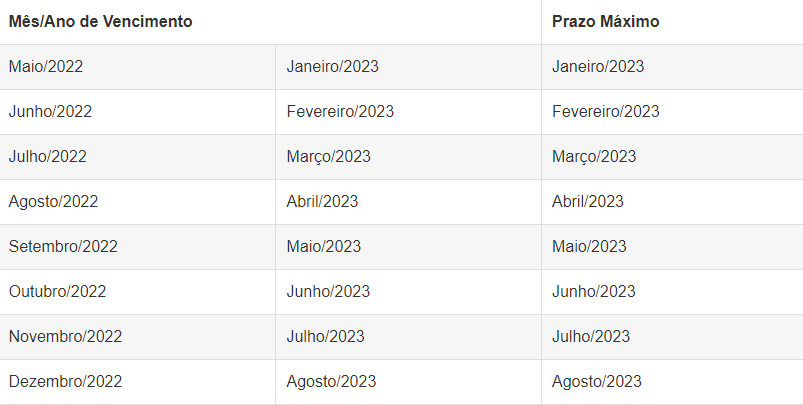Click Janeiro/2023 in the middle column
803x405 pixels.
tap(332, 67)
